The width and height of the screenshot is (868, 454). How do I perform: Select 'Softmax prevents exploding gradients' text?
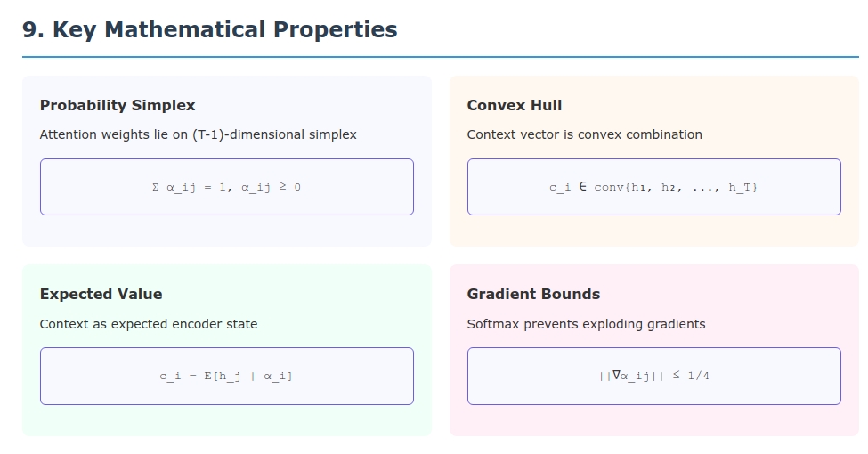tap(586, 324)
